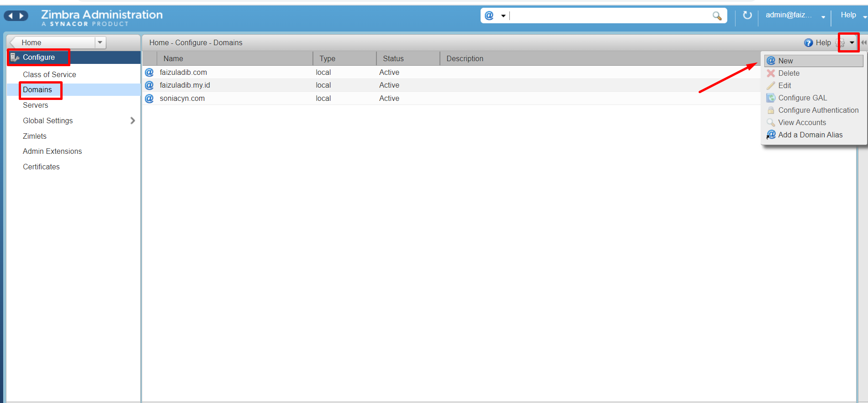Click the View Accounts magnifier icon
This screenshot has width=868, height=403.
tap(771, 122)
